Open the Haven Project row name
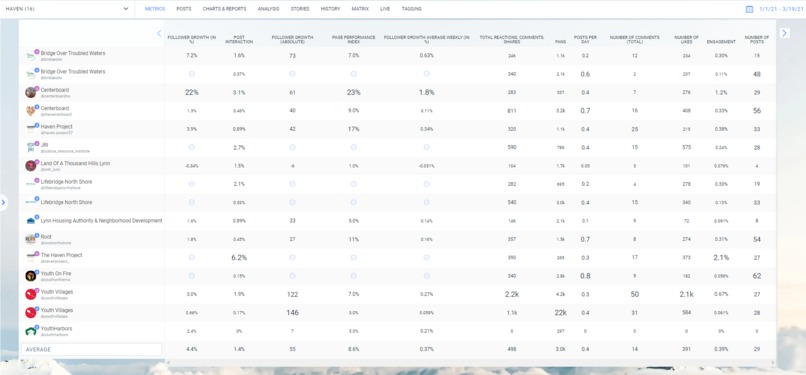 click(x=57, y=126)
